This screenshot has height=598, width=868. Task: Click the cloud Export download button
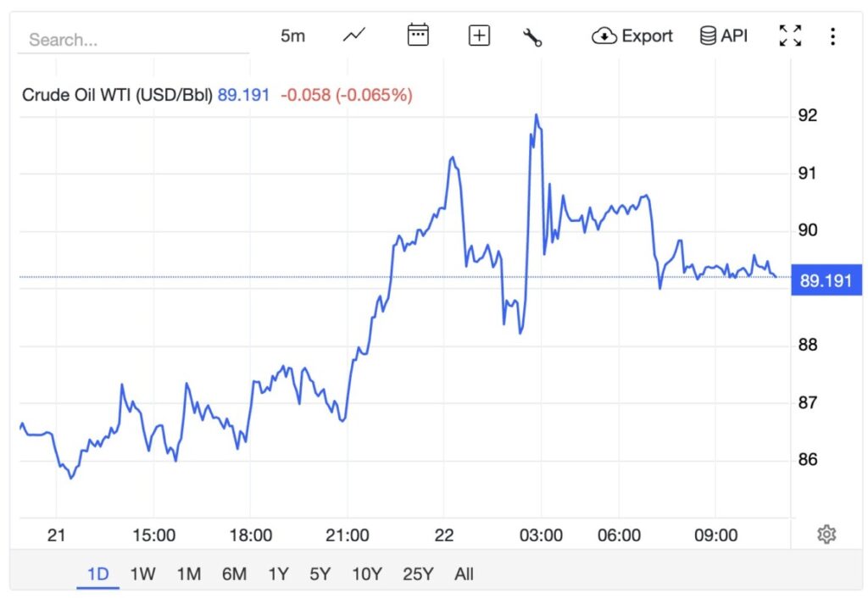pyautogui.click(x=632, y=36)
